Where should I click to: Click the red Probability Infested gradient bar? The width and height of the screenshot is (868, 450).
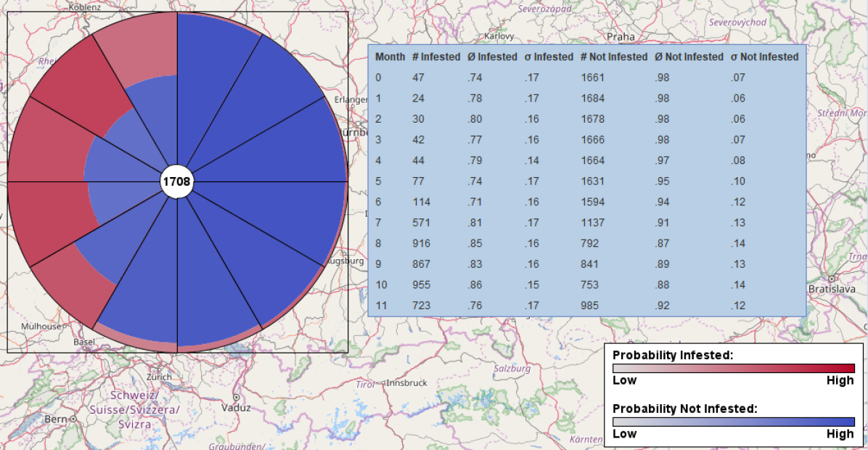733,368
